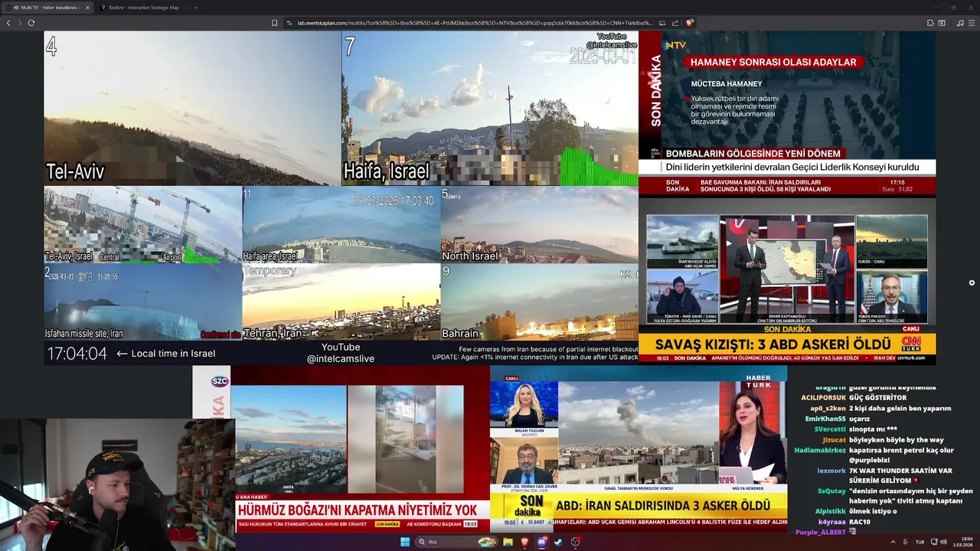The height and width of the screenshot is (551, 980).
Task: Click the SZC channel logo
Action: pyautogui.click(x=220, y=381)
